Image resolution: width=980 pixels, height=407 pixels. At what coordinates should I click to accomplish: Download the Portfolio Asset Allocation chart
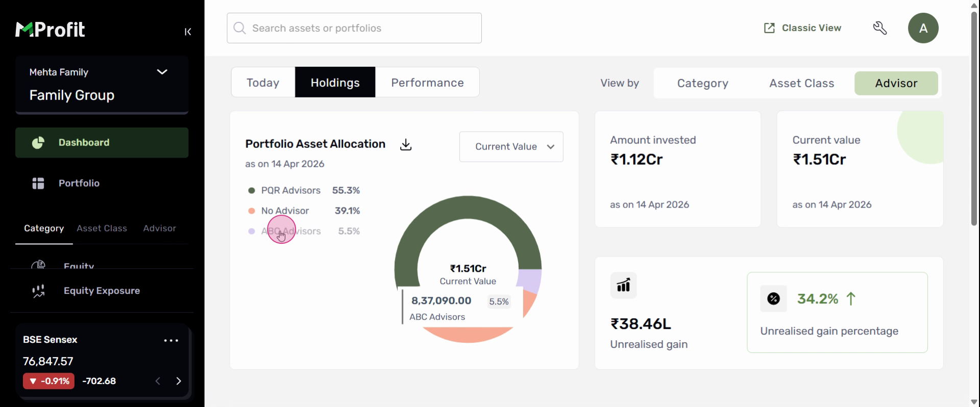coord(406,145)
